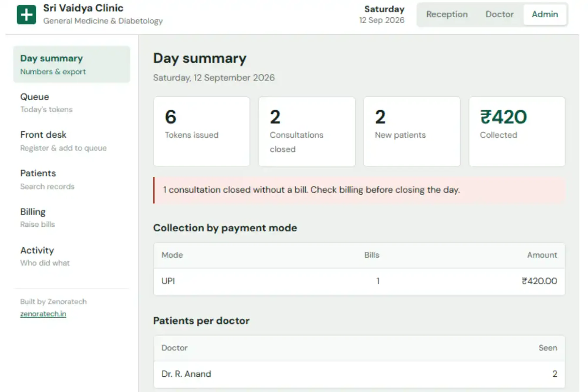Follow the zenoratech.in link
Screen dimensions: 588x392
pyautogui.click(x=43, y=314)
